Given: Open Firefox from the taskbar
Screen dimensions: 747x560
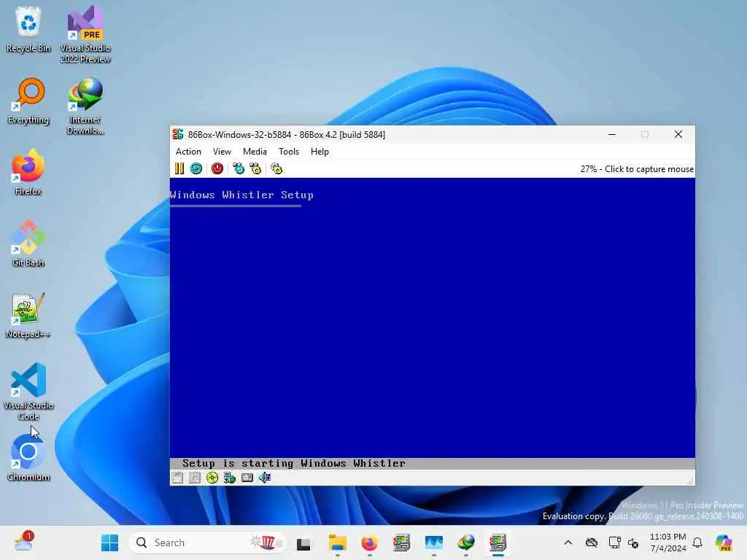Looking at the screenshot, I should coord(369,542).
